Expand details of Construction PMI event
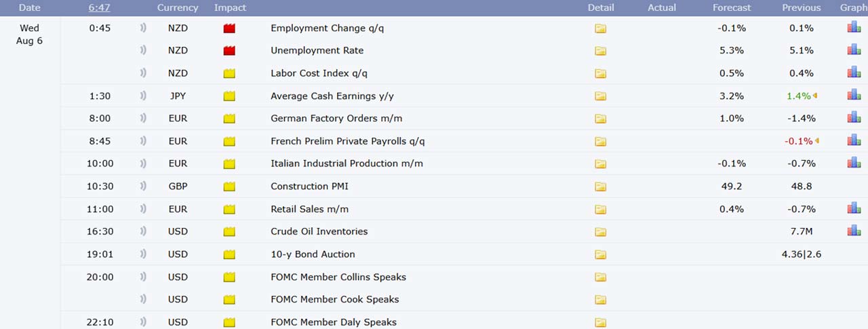 click(x=600, y=187)
